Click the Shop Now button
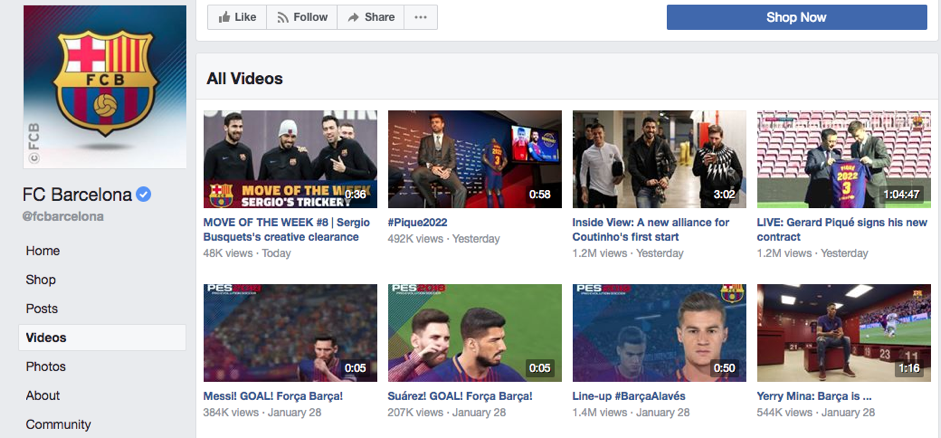This screenshot has width=941, height=438. 796,17
